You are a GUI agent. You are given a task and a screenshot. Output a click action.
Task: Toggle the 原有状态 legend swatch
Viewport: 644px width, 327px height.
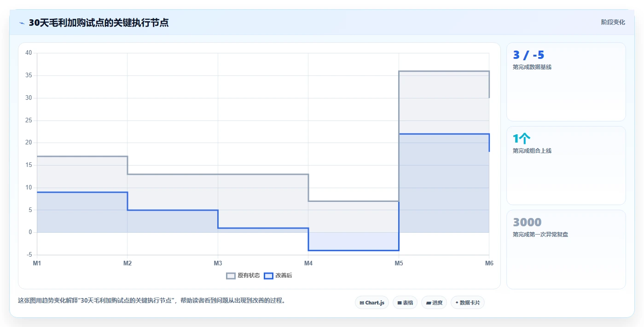pos(231,276)
